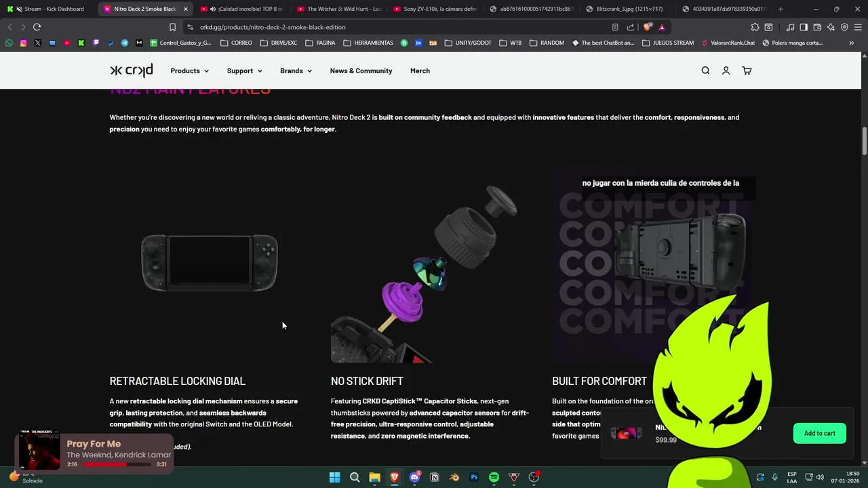The width and height of the screenshot is (868, 488).
Task: Open the browser extensions puzzle icon
Action: (x=755, y=27)
